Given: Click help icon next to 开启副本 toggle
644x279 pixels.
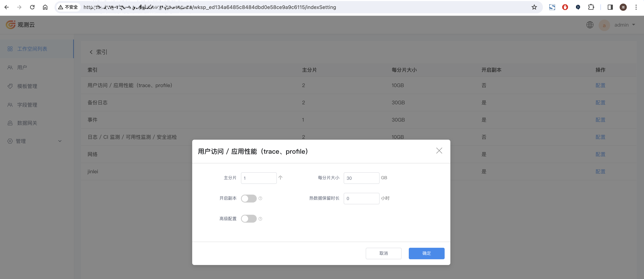Looking at the screenshot, I should 260,198.
